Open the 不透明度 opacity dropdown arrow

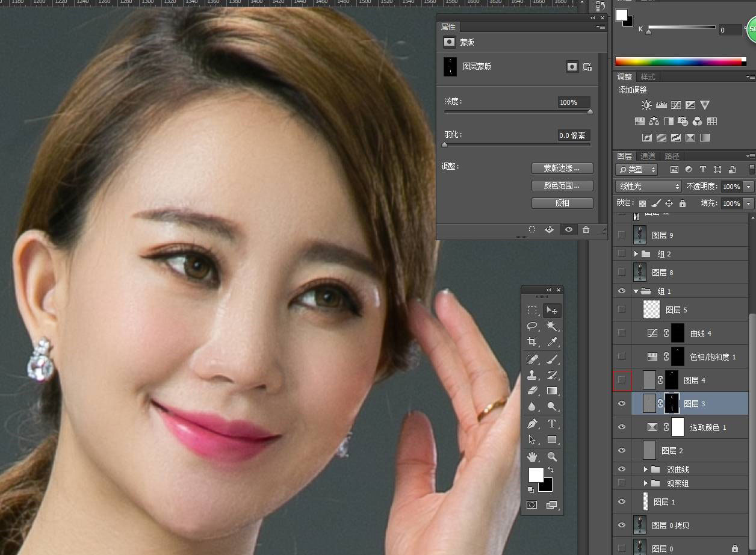click(x=749, y=187)
